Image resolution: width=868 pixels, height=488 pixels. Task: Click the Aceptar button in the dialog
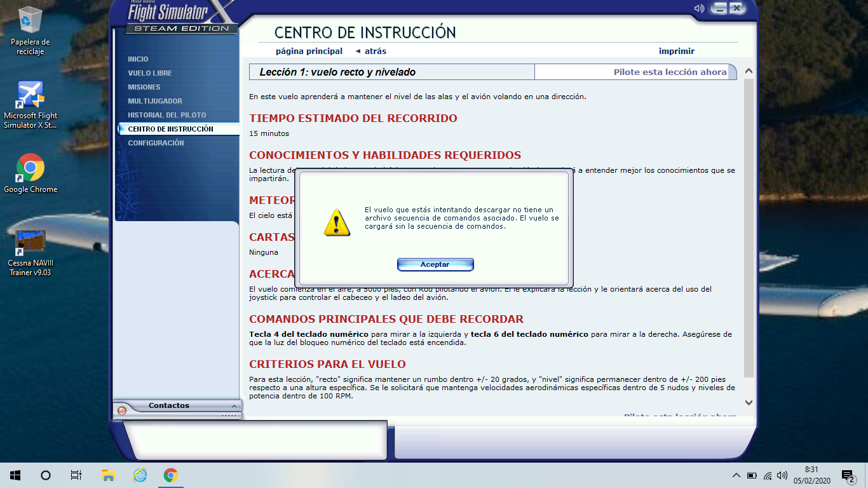click(x=435, y=264)
